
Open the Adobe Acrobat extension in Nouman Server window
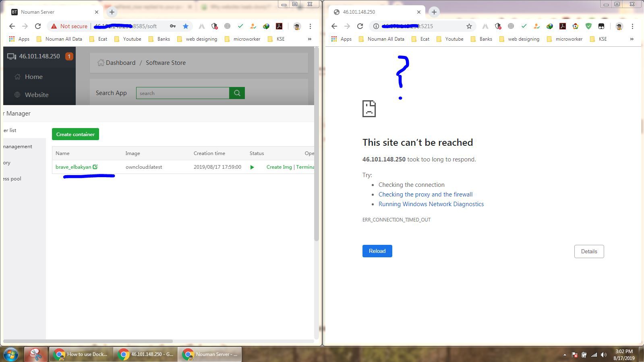coord(279,26)
